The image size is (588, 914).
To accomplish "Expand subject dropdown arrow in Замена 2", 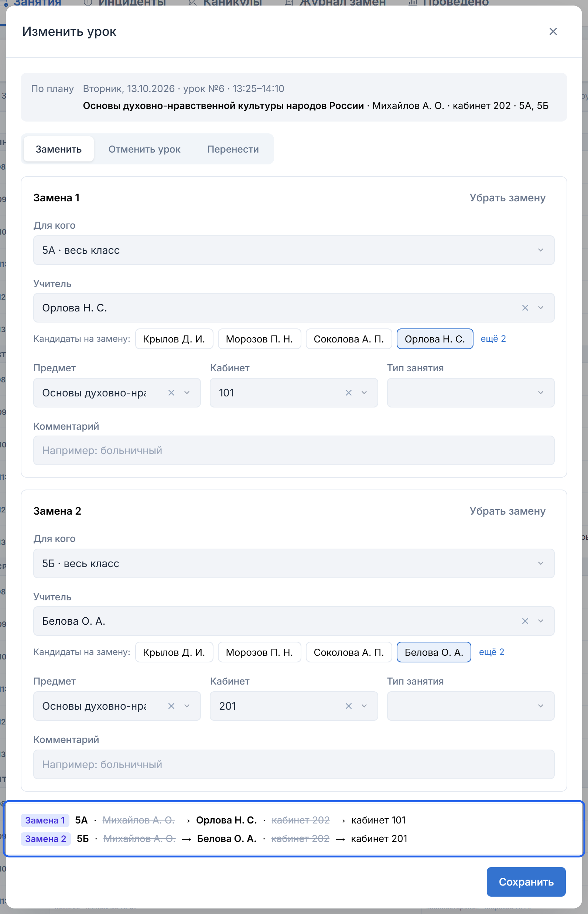I will coord(187,706).
